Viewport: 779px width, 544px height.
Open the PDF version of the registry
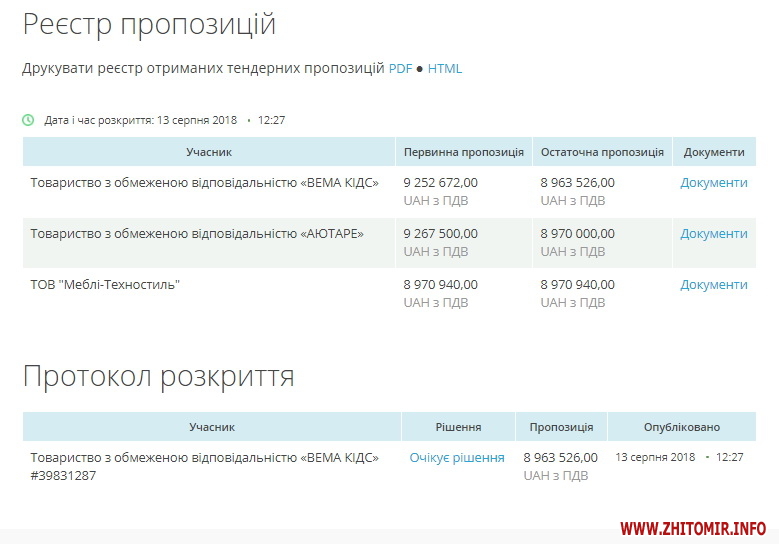coord(400,69)
